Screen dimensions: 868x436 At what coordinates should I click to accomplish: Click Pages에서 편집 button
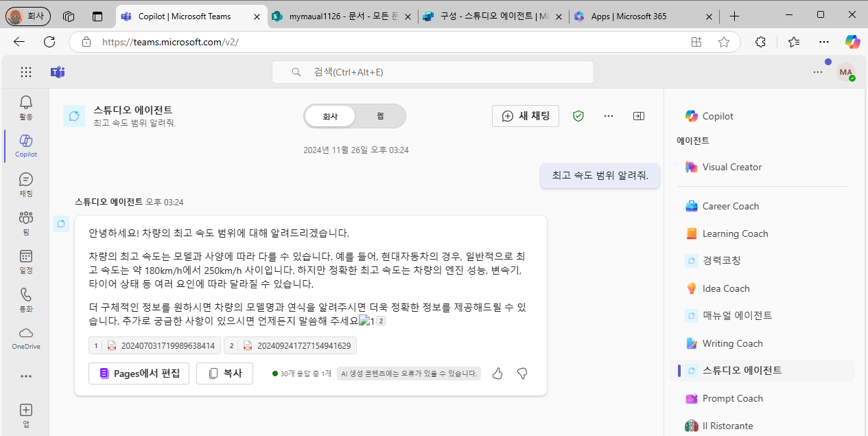tap(139, 374)
